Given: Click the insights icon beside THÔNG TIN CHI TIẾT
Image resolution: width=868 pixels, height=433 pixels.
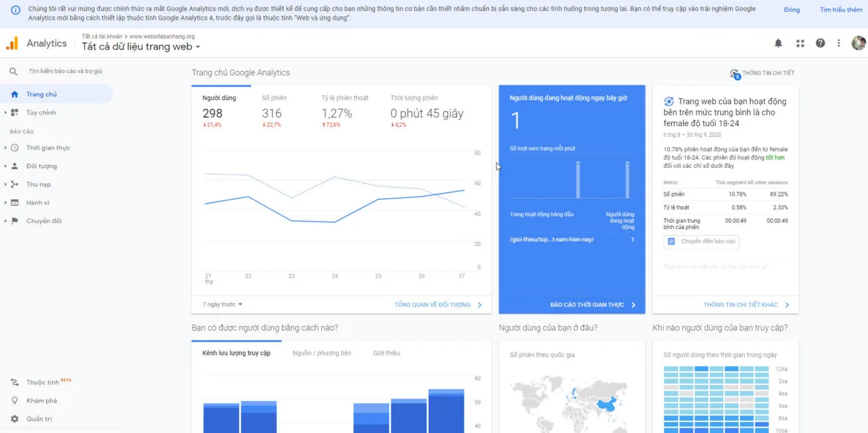Looking at the screenshot, I should pos(734,73).
